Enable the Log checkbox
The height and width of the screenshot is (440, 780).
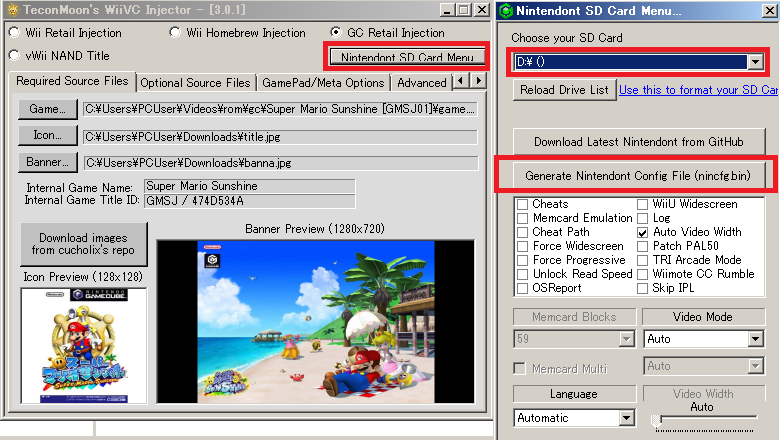tap(643, 218)
